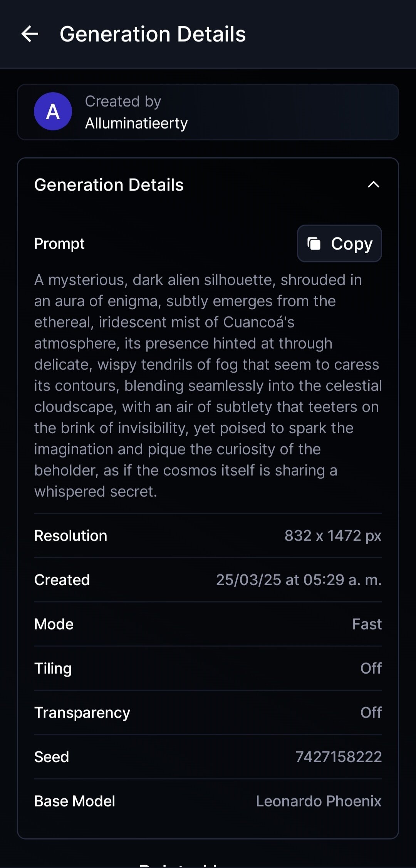Click the Transparency "Off" value

[371, 713]
